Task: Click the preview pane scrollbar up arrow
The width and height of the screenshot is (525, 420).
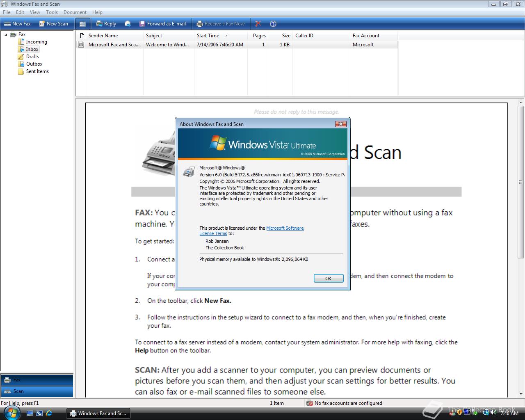Action: pos(521,102)
